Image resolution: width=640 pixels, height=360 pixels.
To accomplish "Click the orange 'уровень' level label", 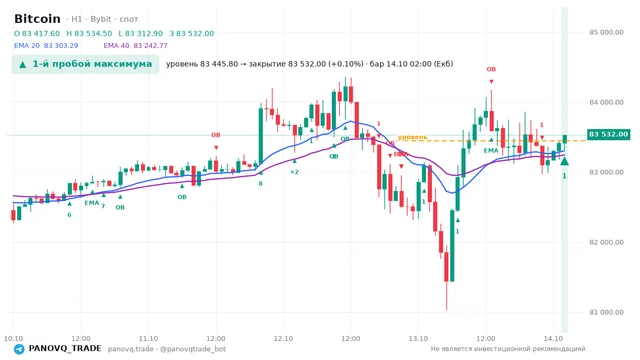I will (412, 137).
